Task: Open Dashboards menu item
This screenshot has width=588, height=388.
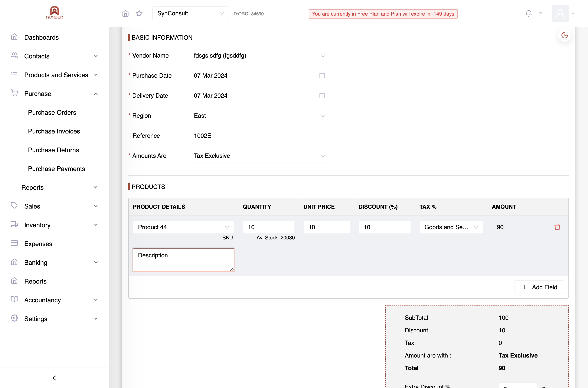Action: tap(42, 37)
